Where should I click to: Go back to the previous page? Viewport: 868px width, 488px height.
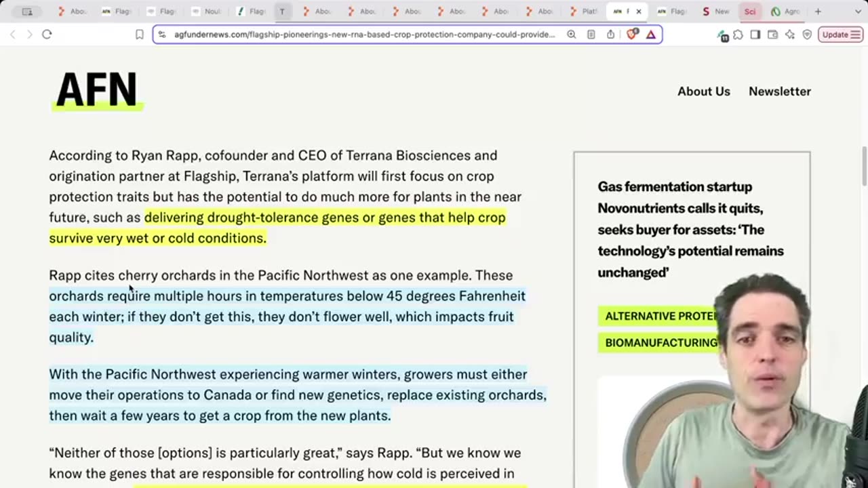[12, 35]
